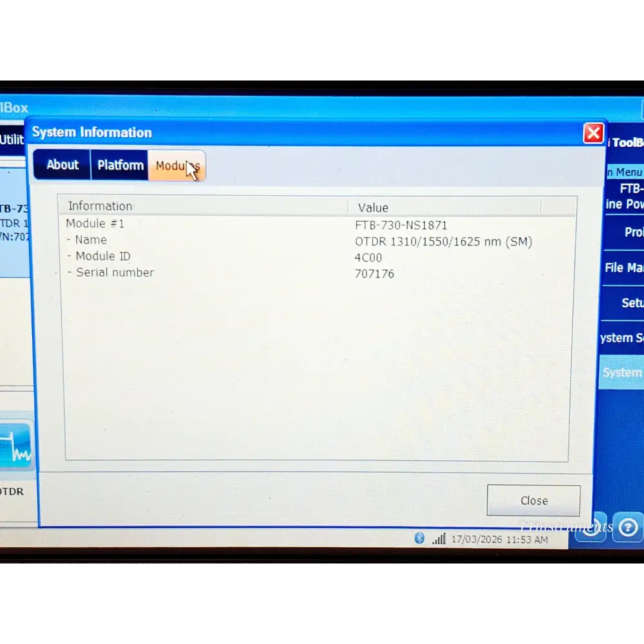644x644 pixels.
Task: Click the 707176 serial number value
Action: click(374, 274)
